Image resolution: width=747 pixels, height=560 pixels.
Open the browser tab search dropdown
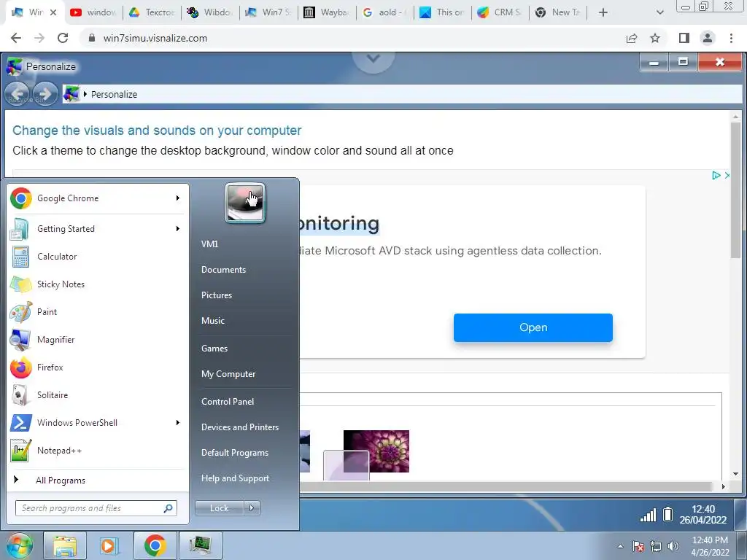[x=659, y=12]
